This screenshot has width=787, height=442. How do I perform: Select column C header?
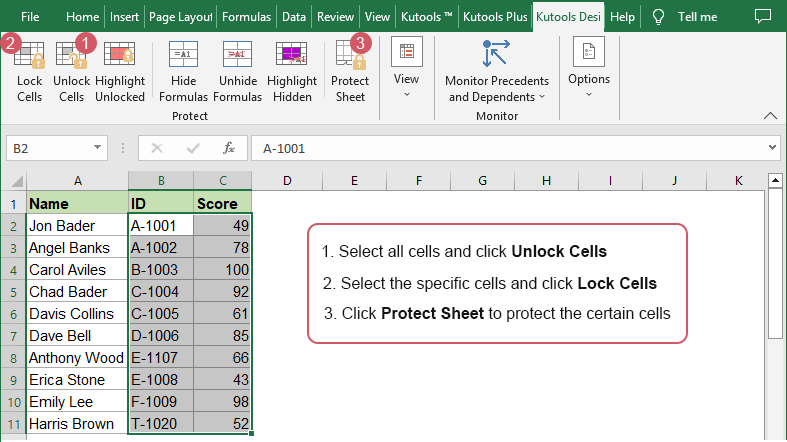[x=223, y=181]
